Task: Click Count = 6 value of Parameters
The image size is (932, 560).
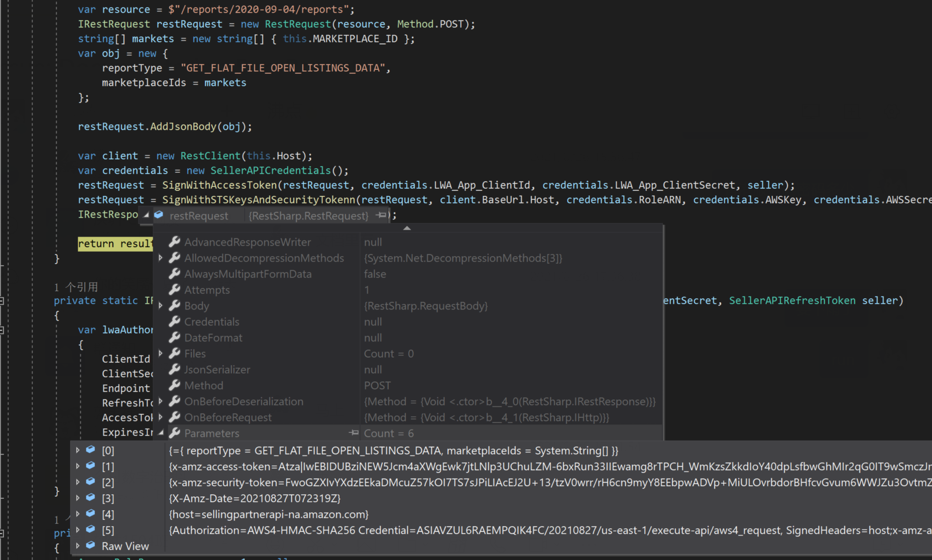Action: point(389,433)
